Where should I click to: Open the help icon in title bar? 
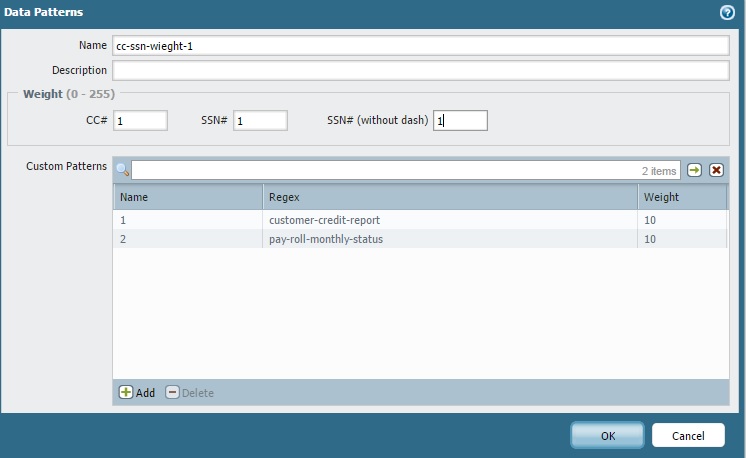[x=727, y=12]
